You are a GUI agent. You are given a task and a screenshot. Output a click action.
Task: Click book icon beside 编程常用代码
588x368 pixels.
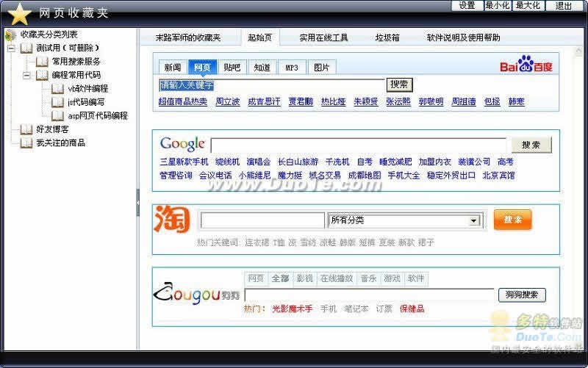pos(42,75)
